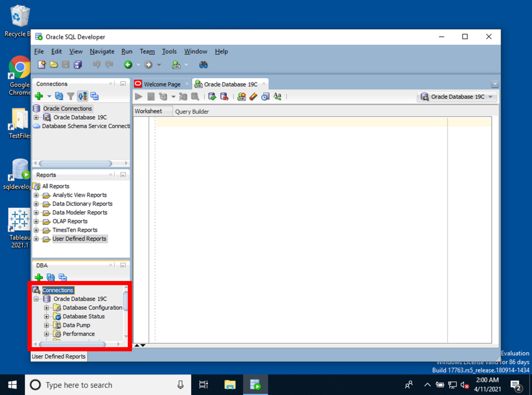
Task: Click the Rollback icon in worksheet toolbar
Action: 224,96
